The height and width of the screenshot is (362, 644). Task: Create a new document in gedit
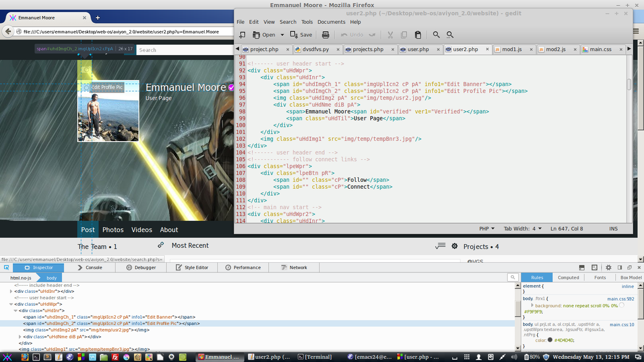coord(242,35)
